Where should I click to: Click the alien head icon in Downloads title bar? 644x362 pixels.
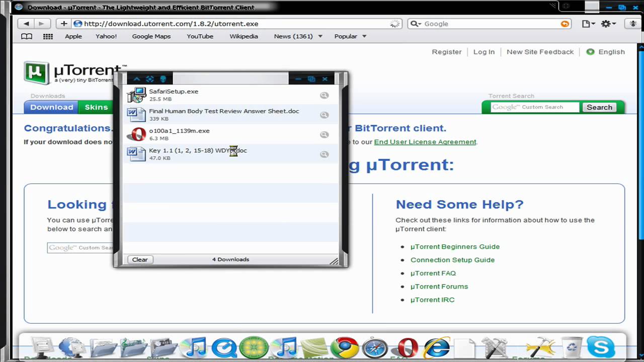point(163,79)
